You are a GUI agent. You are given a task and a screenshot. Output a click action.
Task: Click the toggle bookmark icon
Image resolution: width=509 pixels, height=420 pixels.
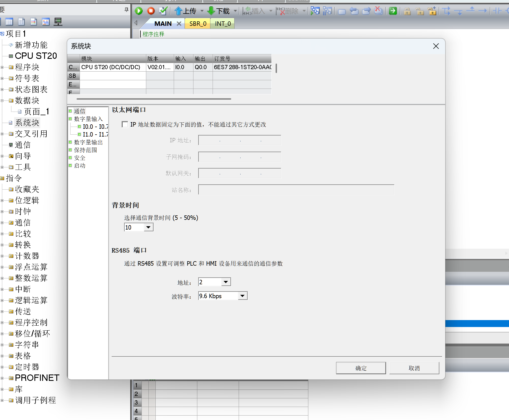tap(342, 11)
